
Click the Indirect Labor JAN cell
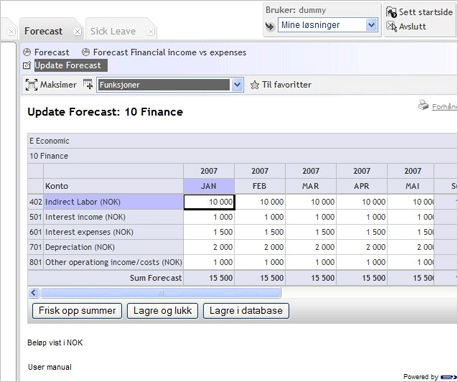pos(209,202)
